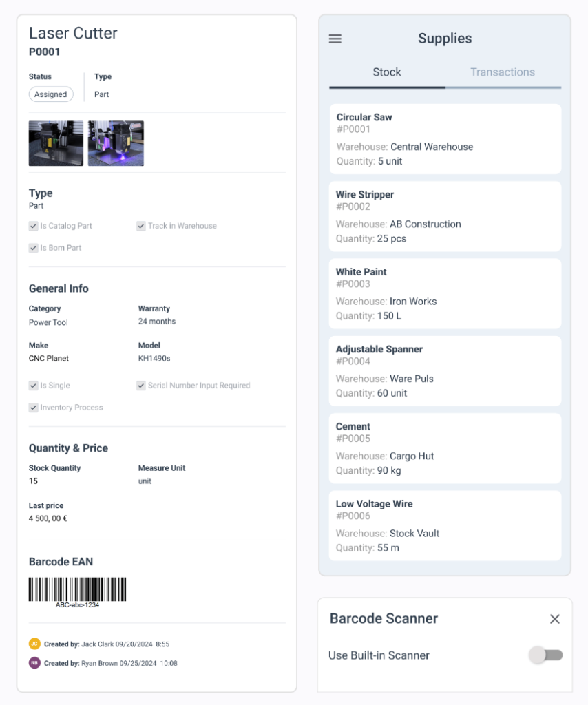Image resolution: width=588 pixels, height=705 pixels.
Task: Open the Low Voltage Wire entry
Action: [x=445, y=525]
